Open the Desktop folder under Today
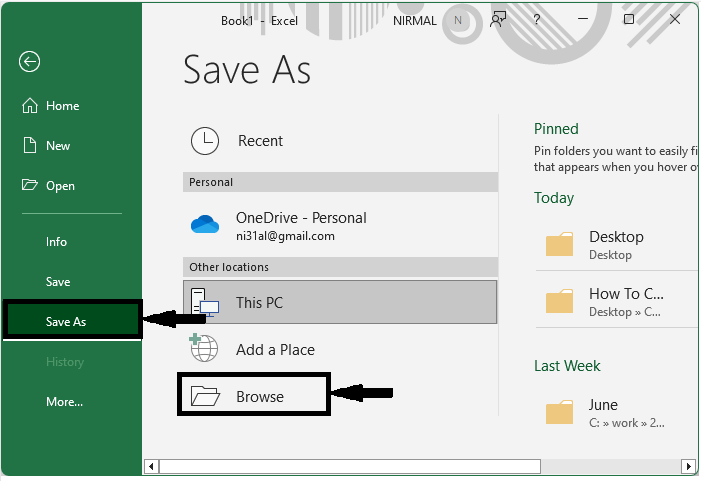Image resolution: width=701 pixels, height=481 pixels. 615,244
